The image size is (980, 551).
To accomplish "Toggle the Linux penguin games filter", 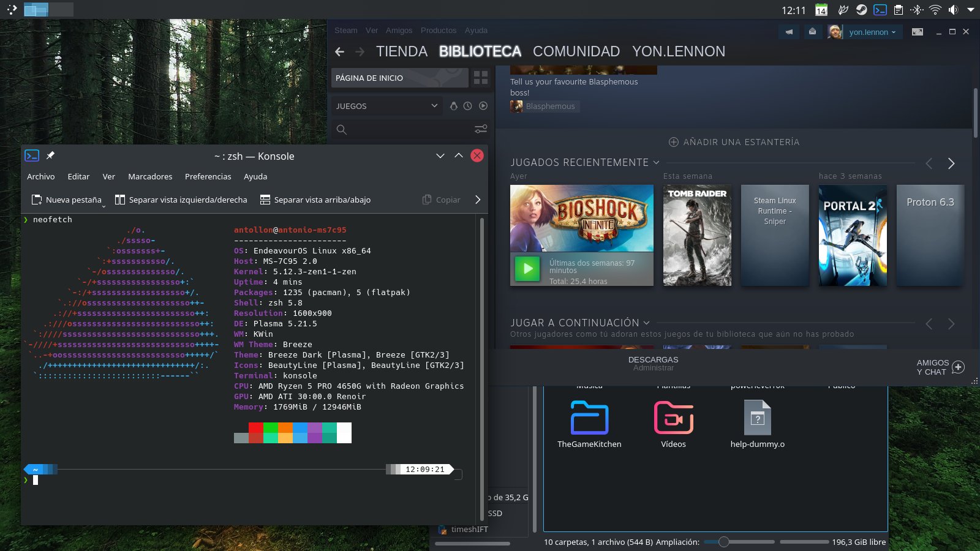I will (x=453, y=106).
